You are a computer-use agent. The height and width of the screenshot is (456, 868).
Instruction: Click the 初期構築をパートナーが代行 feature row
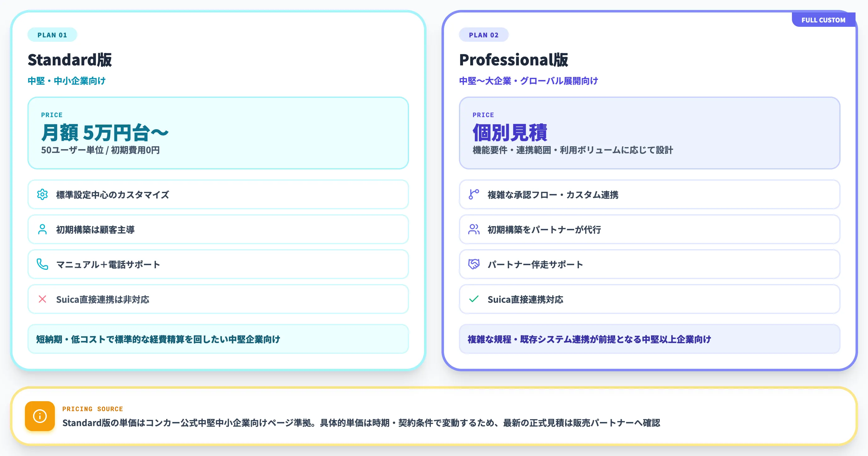click(649, 230)
